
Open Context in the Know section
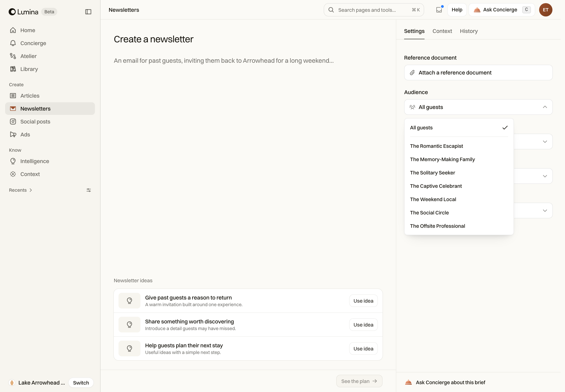[x=50, y=174]
